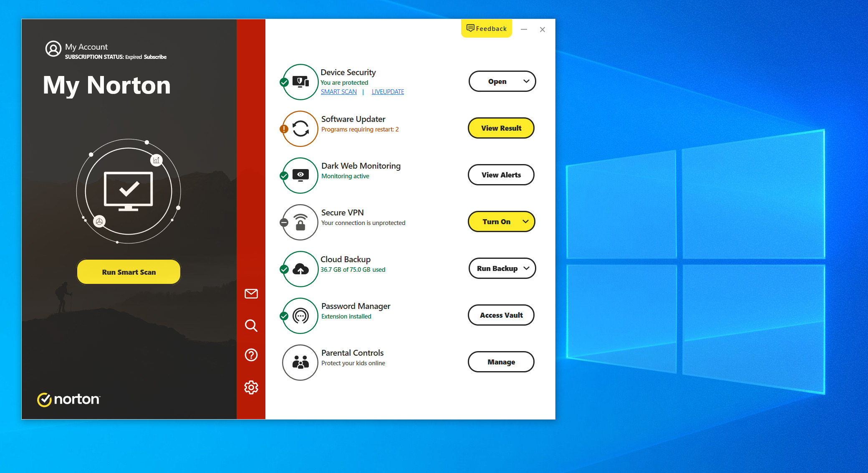Viewport: 868px width, 473px height.
Task: Click 'Programs requiring restart: 2' text
Action: pyautogui.click(x=360, y=129)
